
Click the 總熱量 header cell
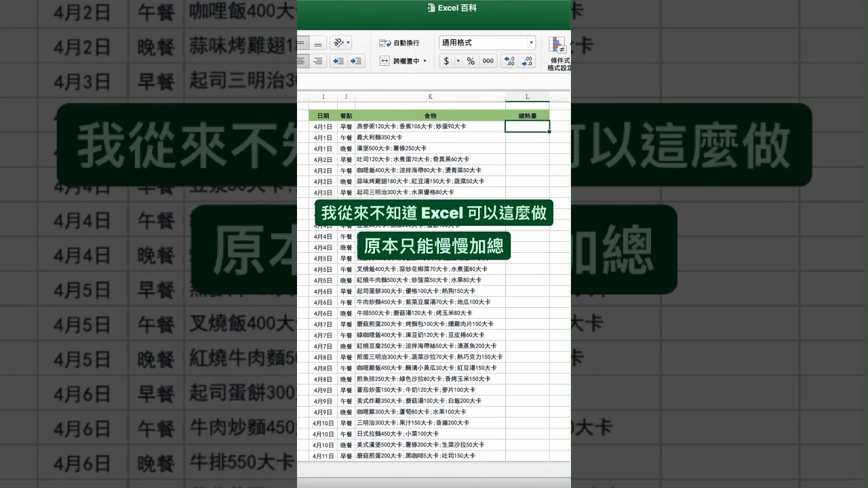(528, 116)
